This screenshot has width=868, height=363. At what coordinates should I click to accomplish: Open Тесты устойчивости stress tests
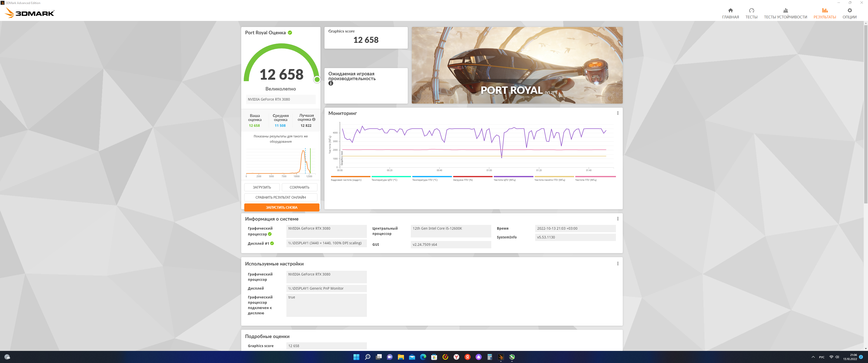[x=785, y=13]
